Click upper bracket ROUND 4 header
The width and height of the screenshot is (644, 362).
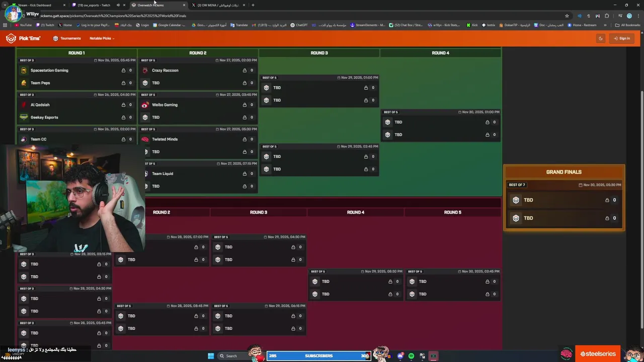(440, 53)
